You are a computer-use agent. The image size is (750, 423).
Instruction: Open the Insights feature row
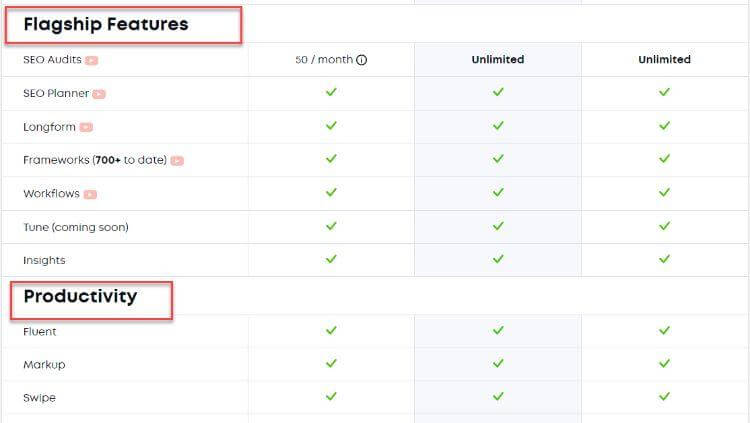(x=375, y=260)
